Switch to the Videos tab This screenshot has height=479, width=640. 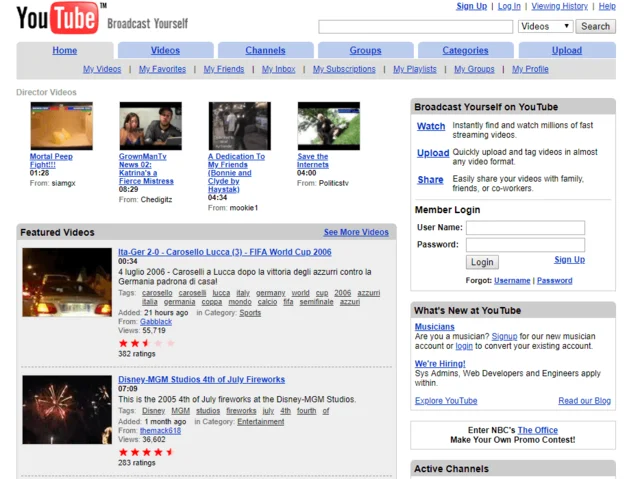pyautogui.click(x=165, y=51)
